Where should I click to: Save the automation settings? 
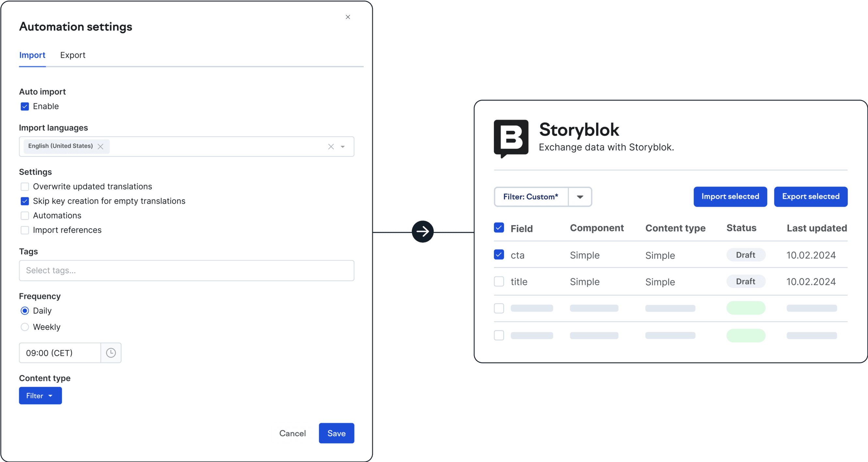tap(336, 433)
